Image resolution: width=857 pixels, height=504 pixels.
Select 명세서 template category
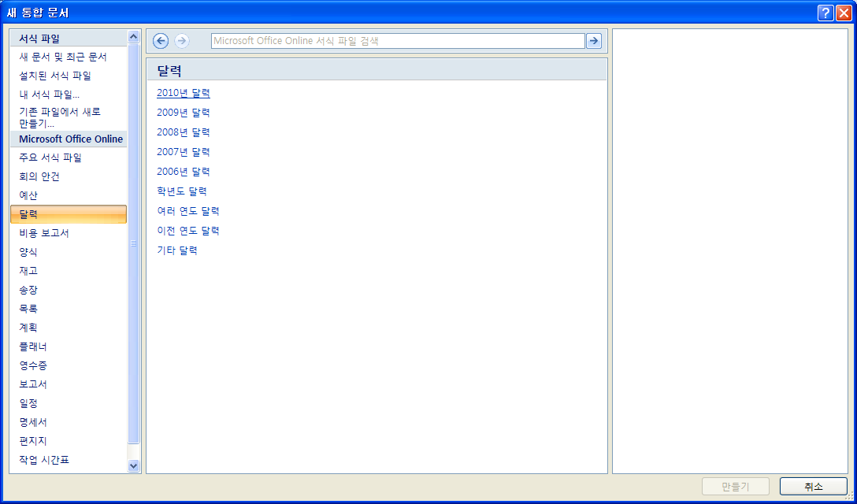tap(69, 423)
